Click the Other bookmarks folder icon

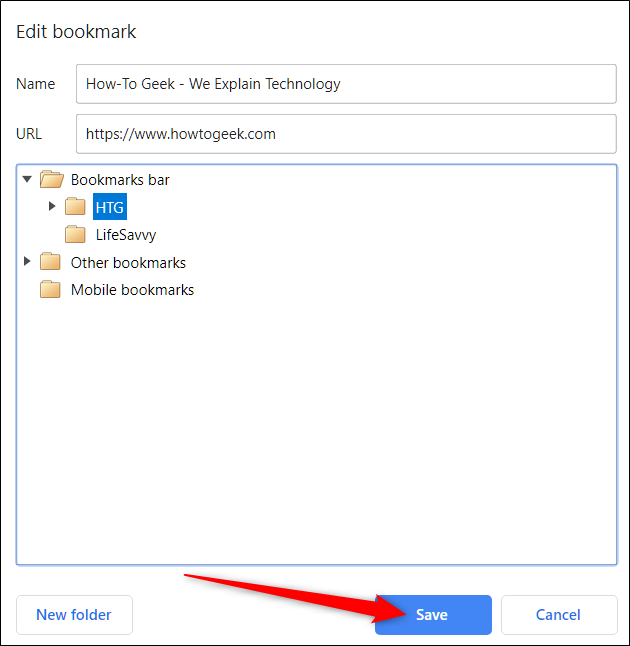point(50,263)
